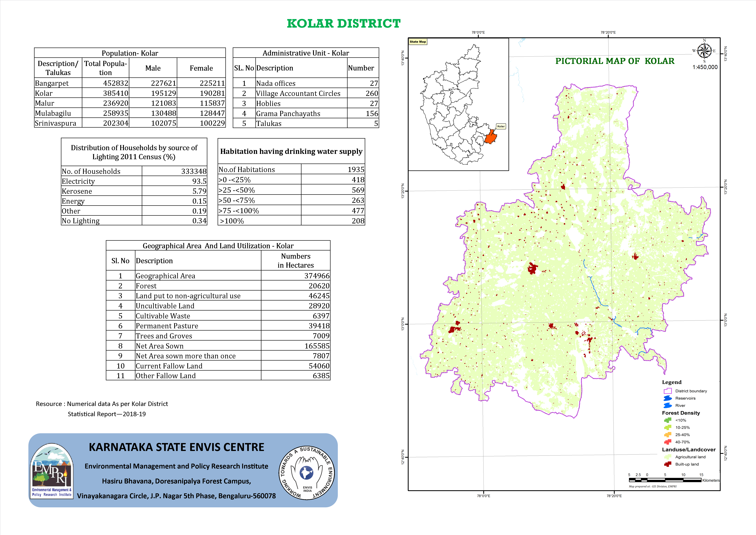756x535 pixels.
Task: Click the Administrative Unit - Kolar header
Action: pyautogui.click(x=306, y=53)
